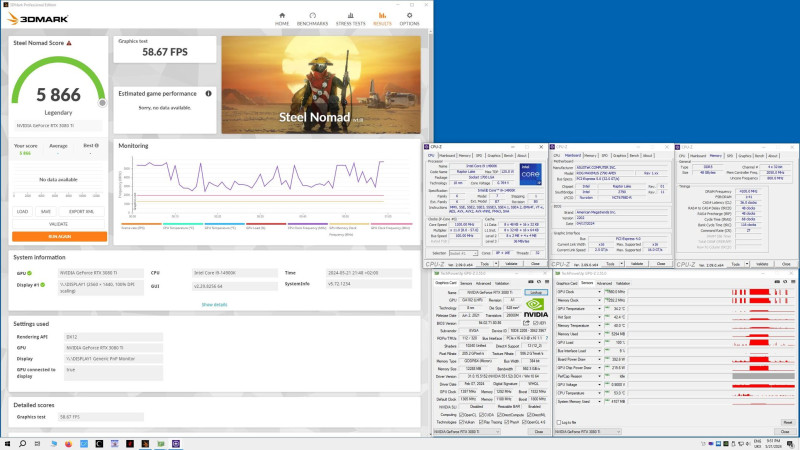The height and width of the screenshot is (450, 800).
Task: Click the NVIDIA logo in GPU-Z
Action: click(x=536, y=308)
